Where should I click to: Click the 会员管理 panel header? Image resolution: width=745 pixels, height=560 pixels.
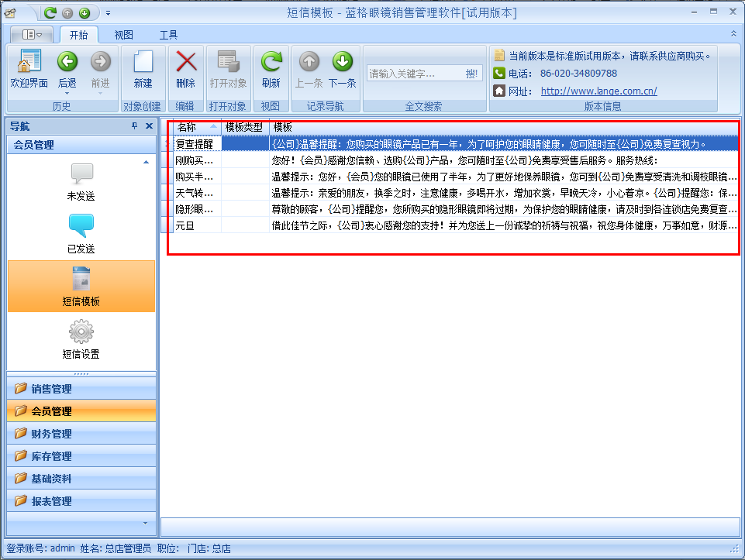(81, 145)
